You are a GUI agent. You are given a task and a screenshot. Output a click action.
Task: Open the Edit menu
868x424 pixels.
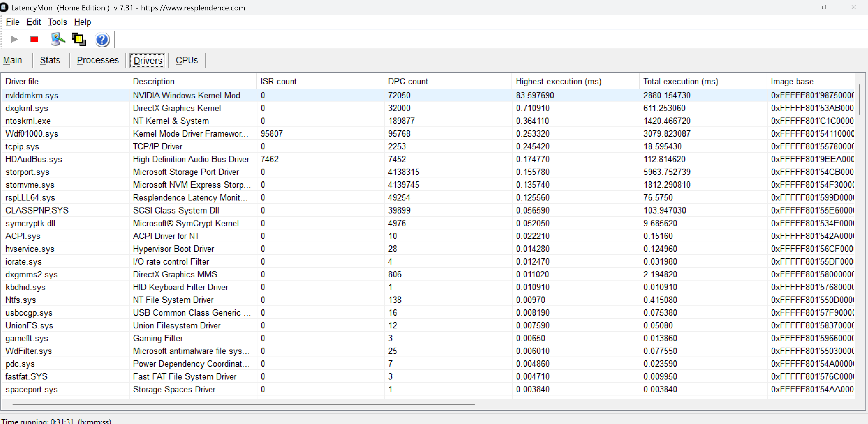[x=33, y=22]
